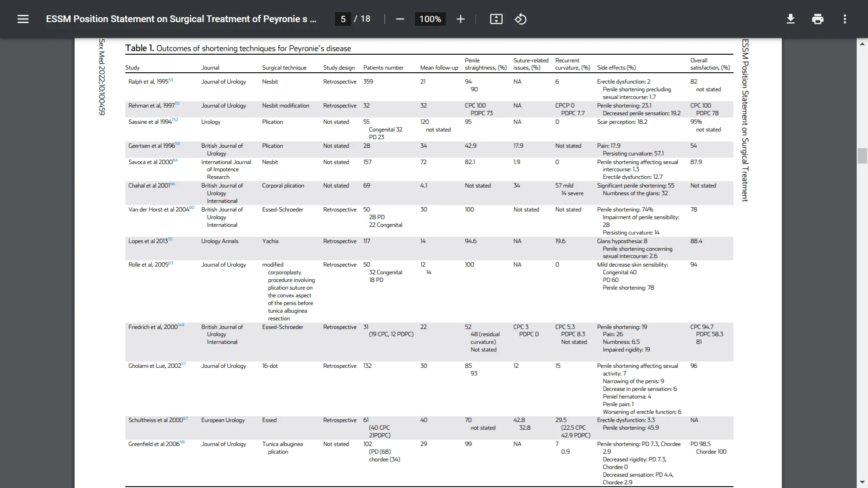Click 'Urology Annals' journal cell
Viewport: 868px width, 488px height.
(x=220, y=241)
